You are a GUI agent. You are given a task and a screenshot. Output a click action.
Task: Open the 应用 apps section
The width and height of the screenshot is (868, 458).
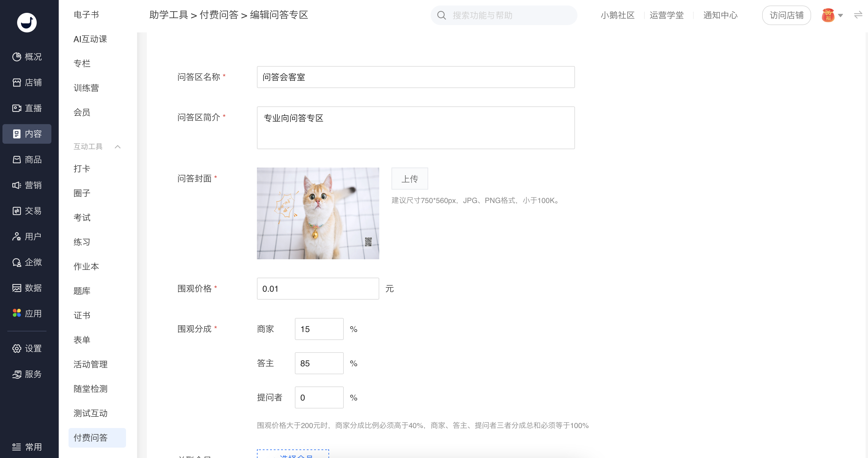pyautogui.click(x=27, y=313)
